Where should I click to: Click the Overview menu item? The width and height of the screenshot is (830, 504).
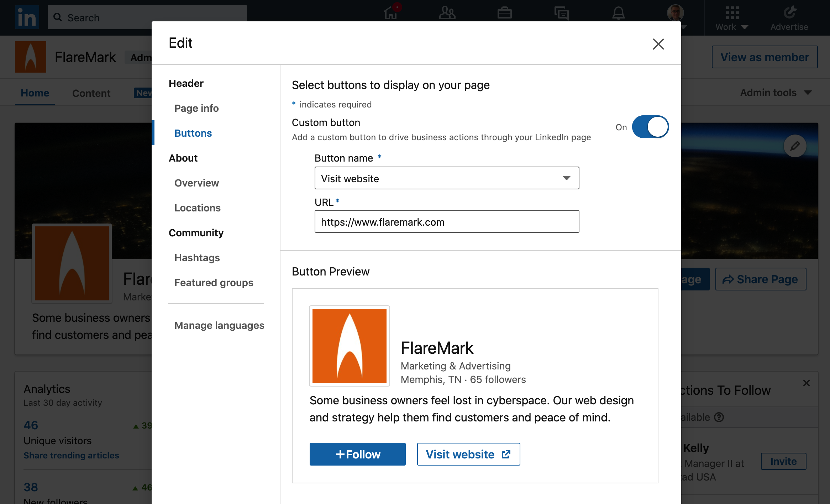pos(196,182)
